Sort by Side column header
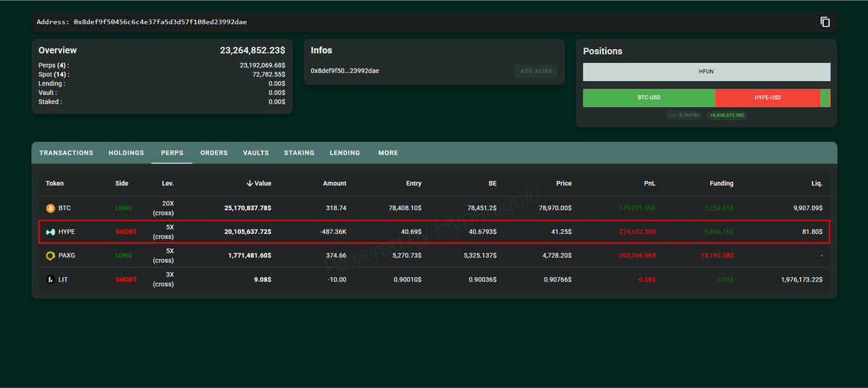This screenshot has width=868, height=388. point(121,183)
